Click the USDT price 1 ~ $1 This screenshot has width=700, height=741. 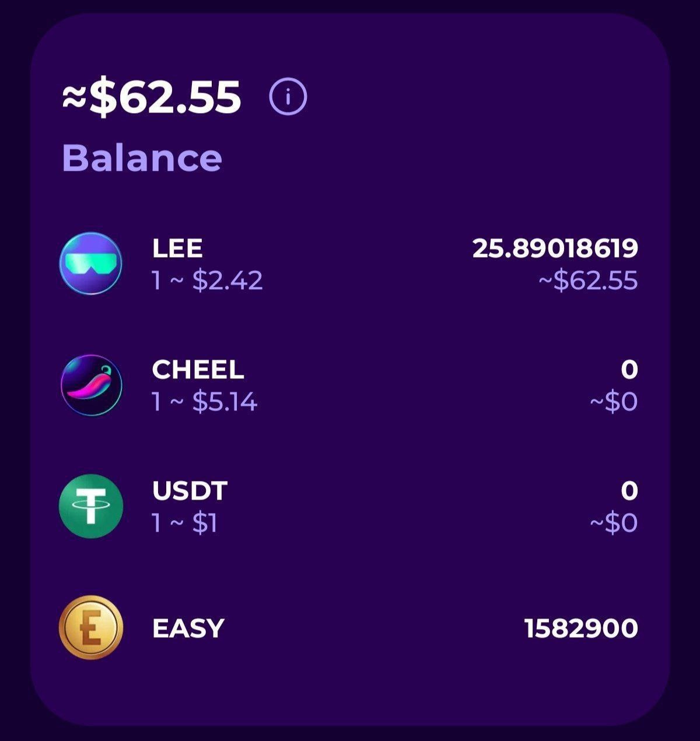tap(185, 523)
